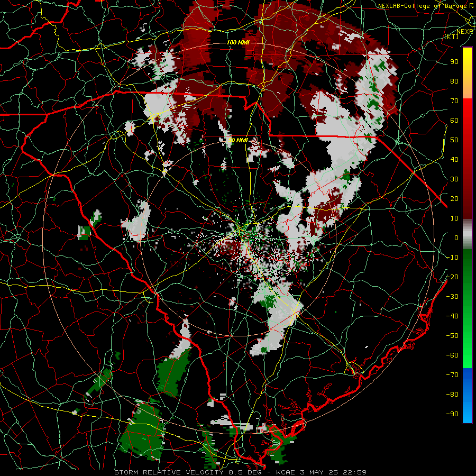Image resolution: width=476 pixels, height=476 pixels.
Task: Click the positive 50 knot scale value
Action: (x=454, y=140)
